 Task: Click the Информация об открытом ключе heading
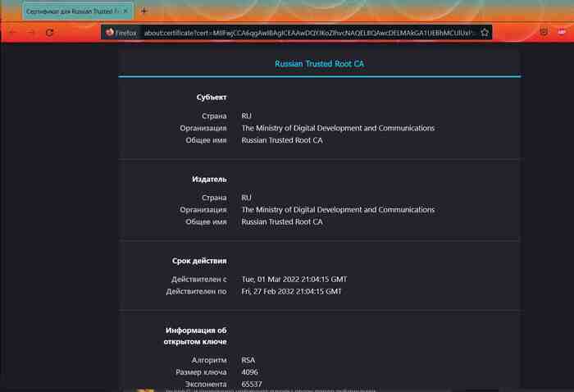(195, 336)
